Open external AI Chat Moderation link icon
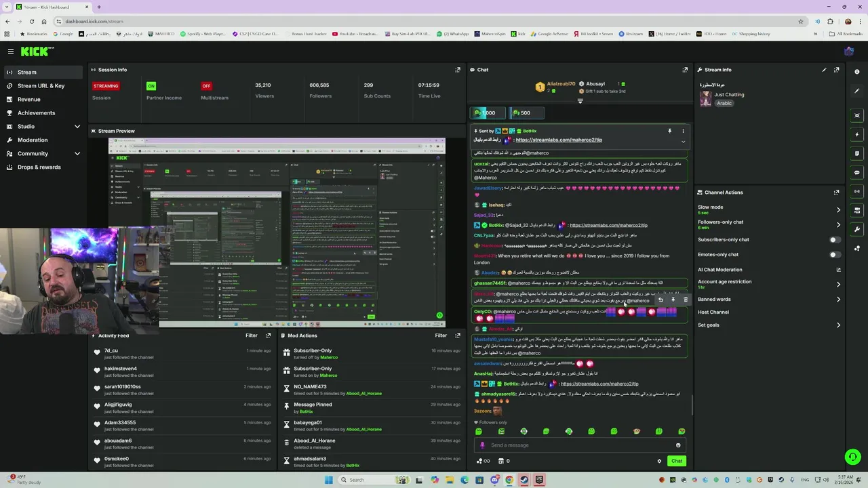Image resolution: width=868 pixels, height=488 pixels. 838,270
